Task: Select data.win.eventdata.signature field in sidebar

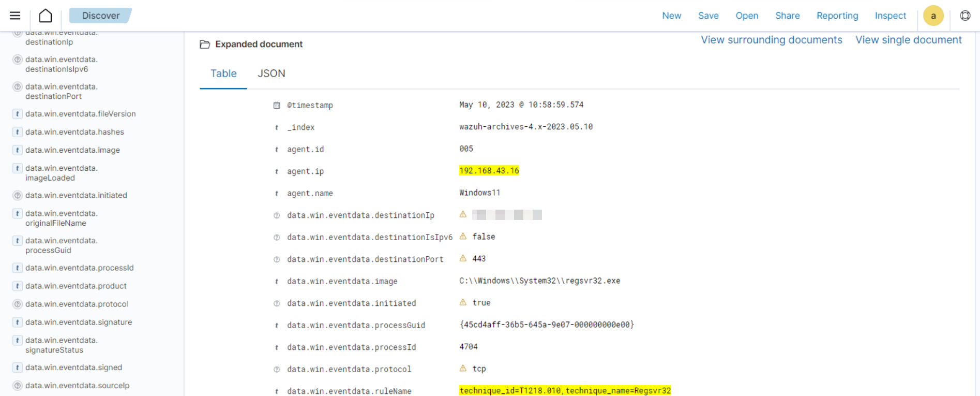Action: click(x=79, y=322)
